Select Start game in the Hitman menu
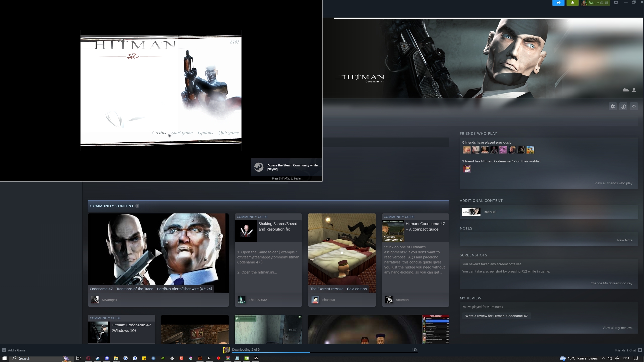This screenshot has width=644, height=362. coord(182,132)
